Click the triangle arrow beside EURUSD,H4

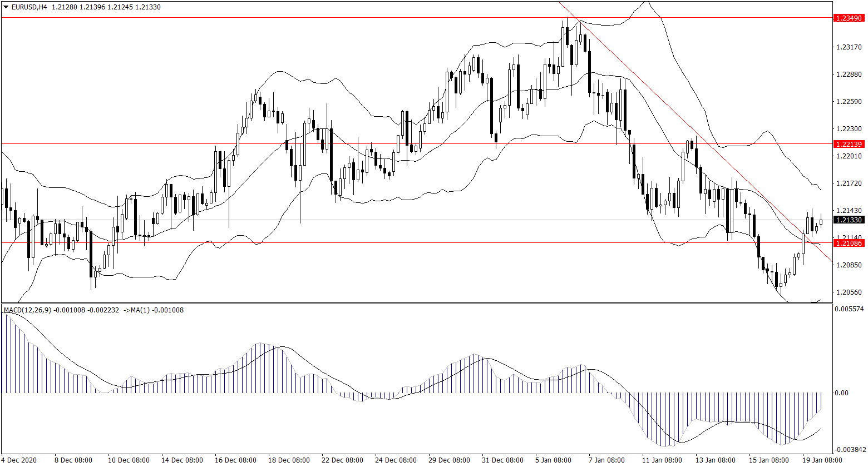(x=6, y=7)
